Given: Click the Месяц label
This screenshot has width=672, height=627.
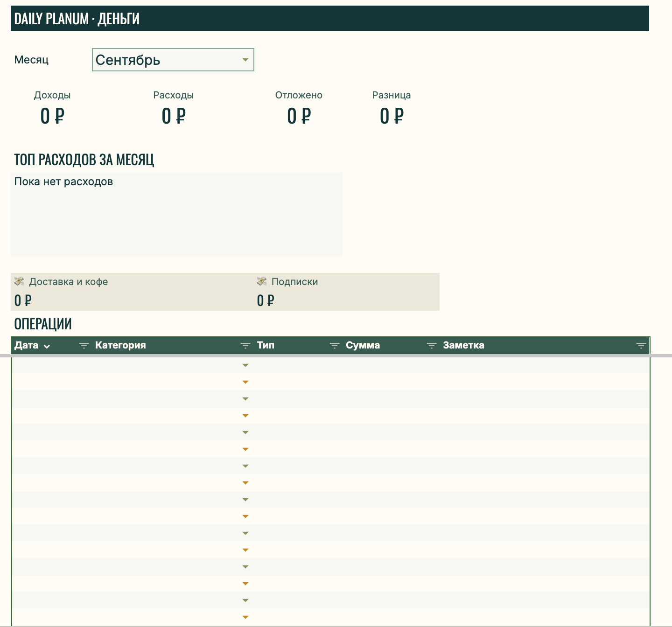Looking at the screenshot, I should (31, 60).
